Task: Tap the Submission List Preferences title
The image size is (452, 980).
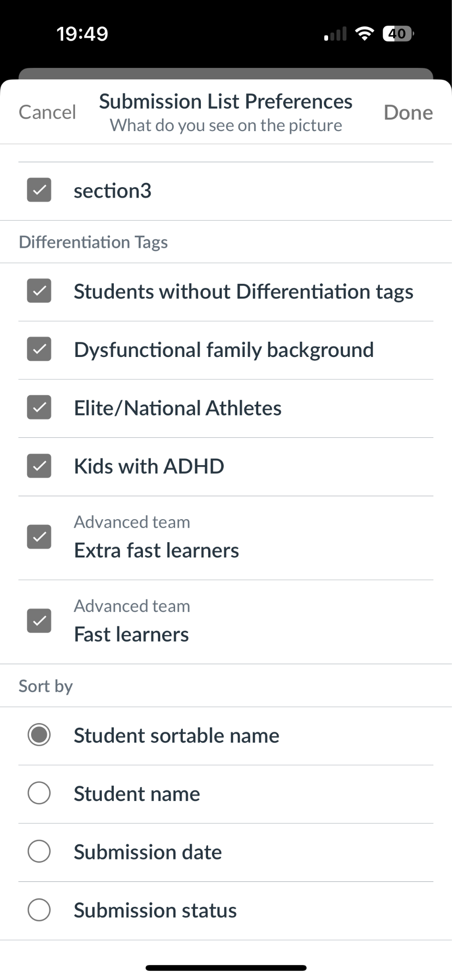Action: (x=226, y=101)
